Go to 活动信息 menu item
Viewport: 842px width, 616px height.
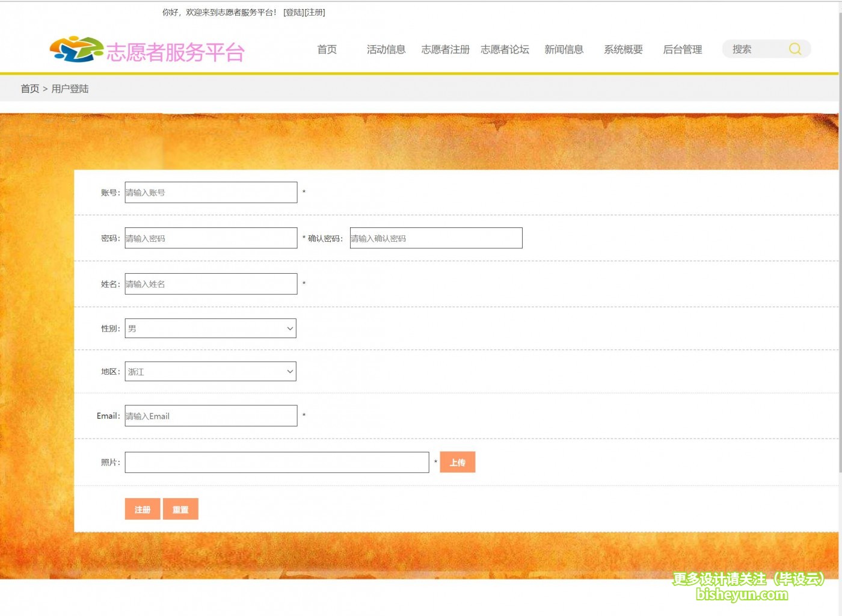pos(386,50)
